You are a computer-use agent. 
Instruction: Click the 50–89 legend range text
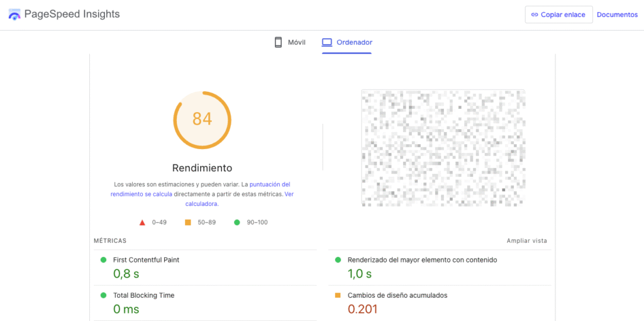click(x=206, y=223)
